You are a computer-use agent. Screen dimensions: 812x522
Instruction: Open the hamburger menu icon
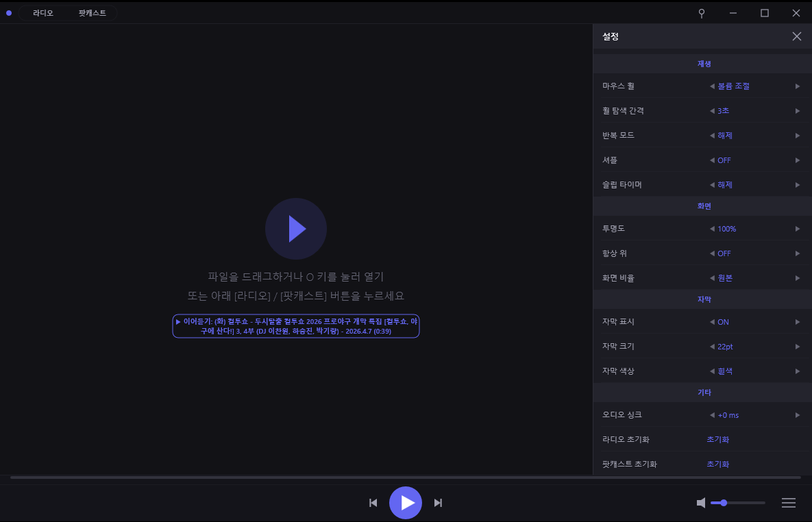pos(788,503)
